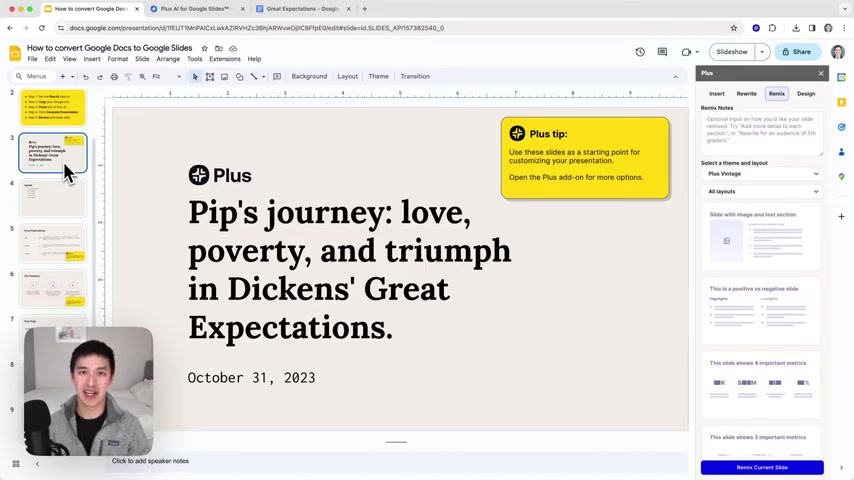Collapse the filmstrip with the left chevron
This screenshot has height=480, width=854.
click(37, 464)
